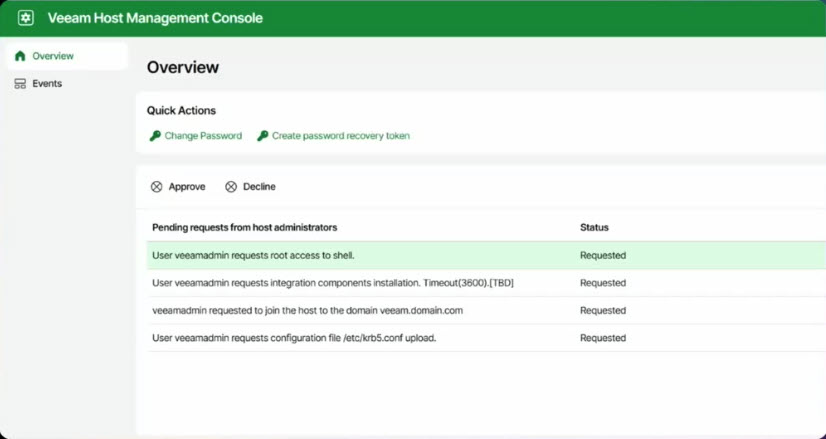The image size is (826, 439).
Task: Select the integration components installation request
Action: pyautogui.click(x=486, y=283)
